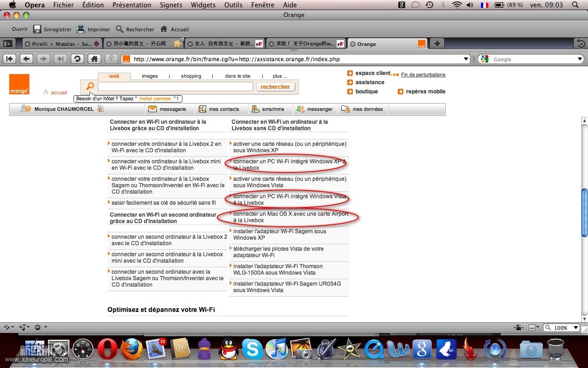Open sms/mms

(268, 109)
